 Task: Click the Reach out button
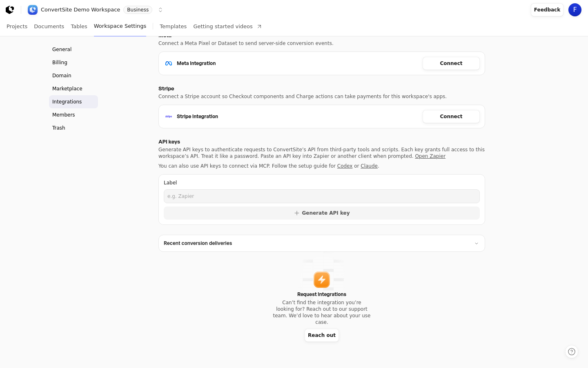pyautogui.click(x=322, y=335)
